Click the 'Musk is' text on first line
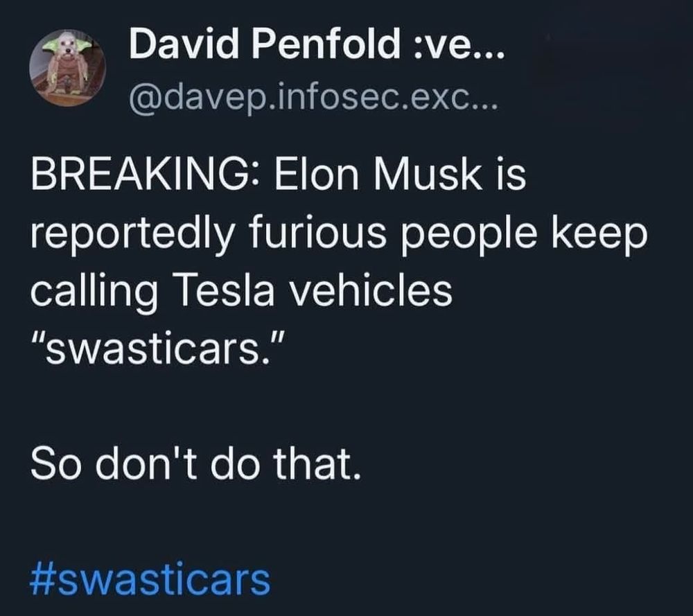 point(450,174)
